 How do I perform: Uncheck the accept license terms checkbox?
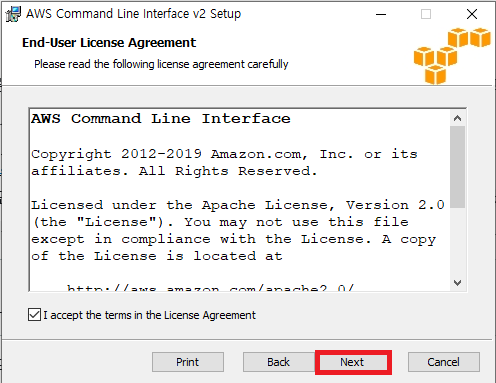point(34,315)
